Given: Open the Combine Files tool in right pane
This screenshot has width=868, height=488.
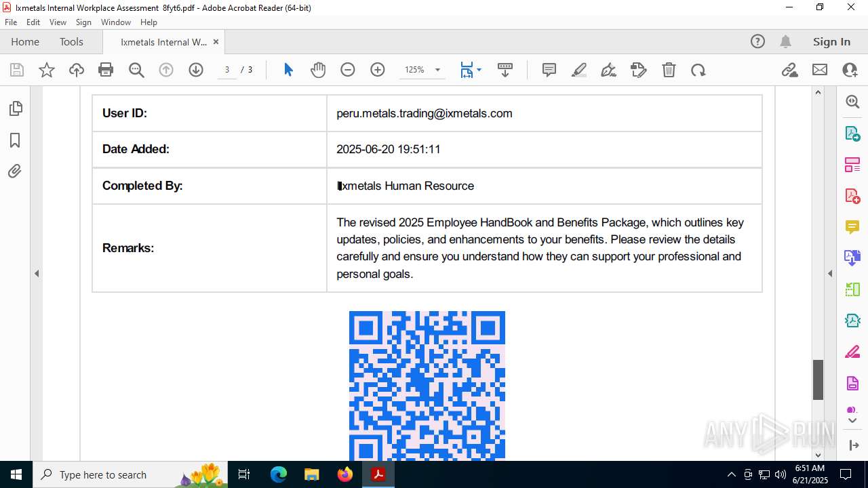Looking at the screenshot, I should (852, 258).
